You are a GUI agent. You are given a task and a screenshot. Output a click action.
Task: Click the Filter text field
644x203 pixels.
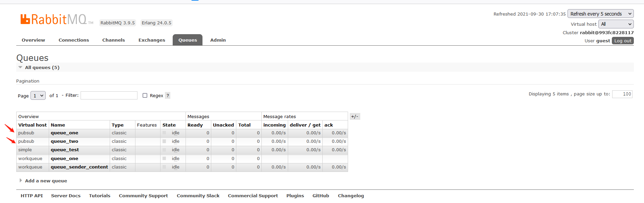click(109, 95)
